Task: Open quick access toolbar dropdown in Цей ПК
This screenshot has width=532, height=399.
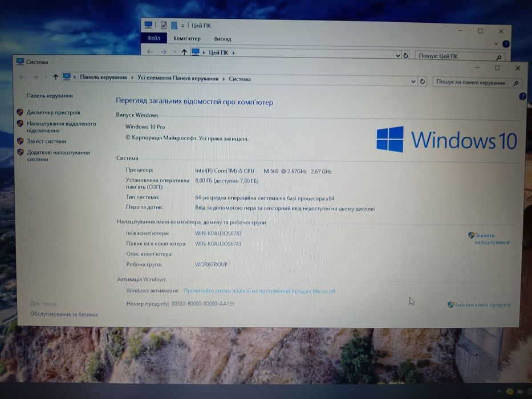Action: click(x=182, y=26)
